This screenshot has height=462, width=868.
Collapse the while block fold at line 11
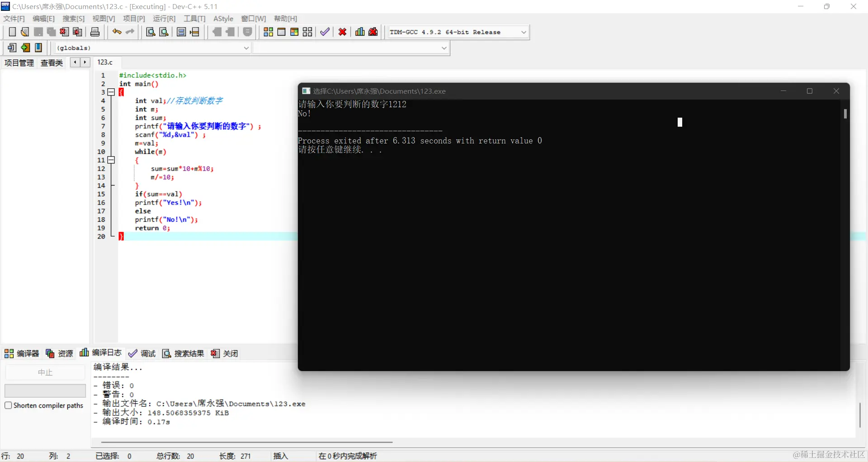tap(111, 160)
